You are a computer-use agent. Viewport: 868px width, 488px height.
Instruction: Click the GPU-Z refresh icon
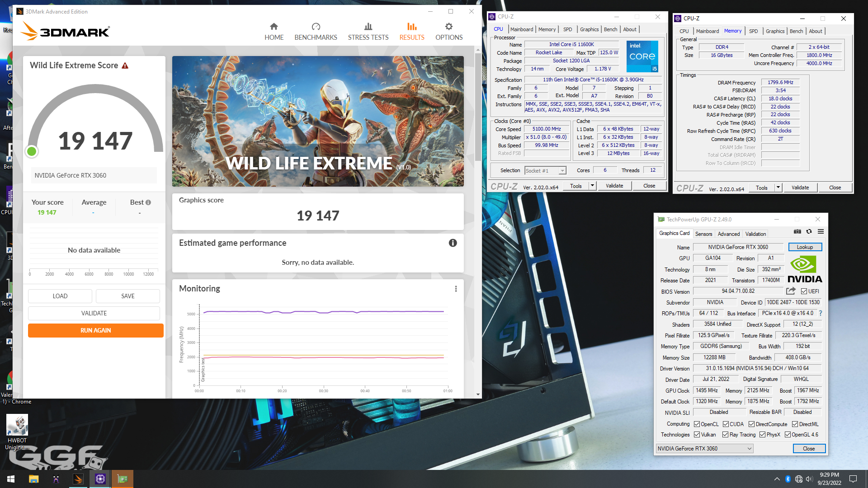pyautogui.click(x=809, y=232)
